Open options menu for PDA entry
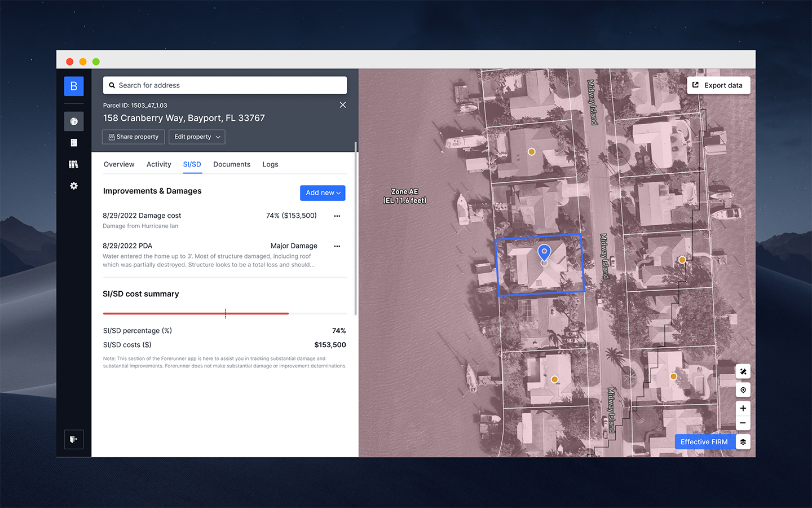Viewport: 812px width, 508px height. click(337, 246)
